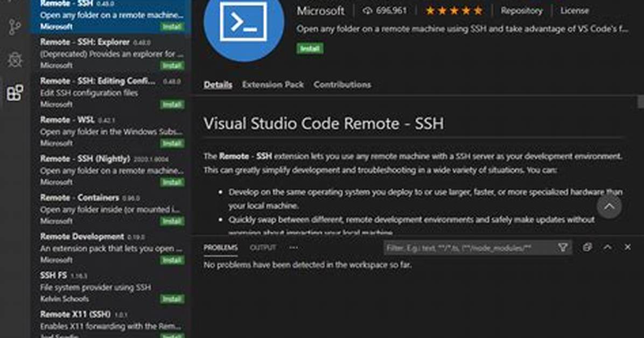Select Remote - Containers list item

[111, 209]
